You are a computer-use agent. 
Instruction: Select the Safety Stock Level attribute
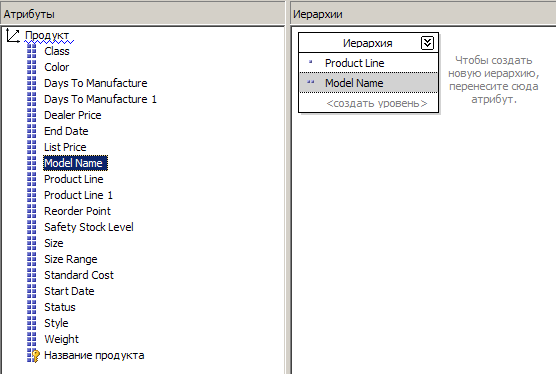pyautogui.click(x=89, y=227)
